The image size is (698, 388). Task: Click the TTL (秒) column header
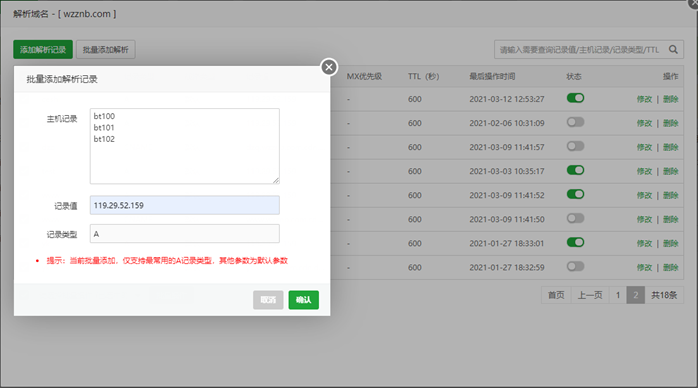423,77
